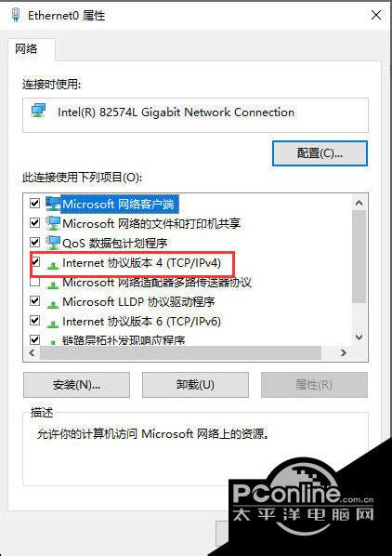This screenshot has height=556, width=392.
Task: Open the 配置(C)... adapter settings
Action: pyautogui.click(x=320, y=153)
